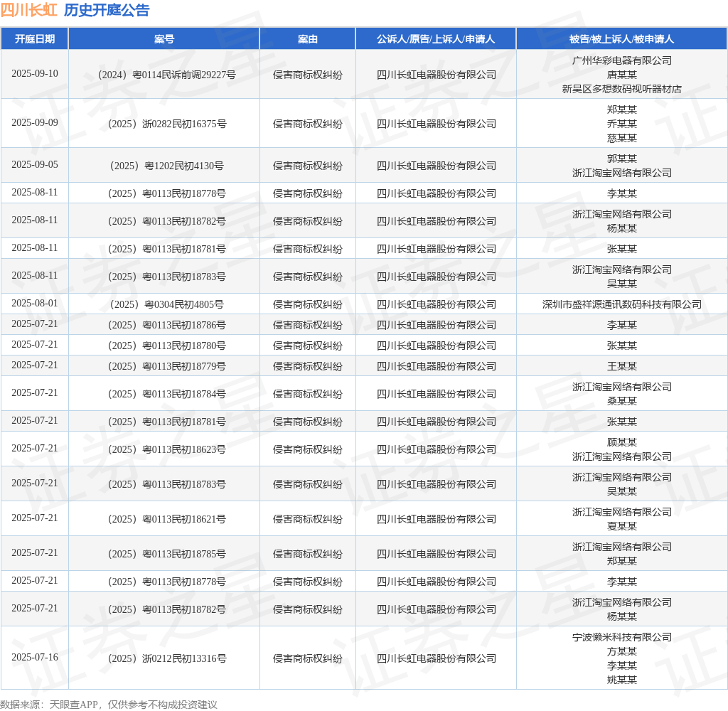Screen dimensions: 728x711
Task: Click defendant 慈某某
Action: click(621, 138)
